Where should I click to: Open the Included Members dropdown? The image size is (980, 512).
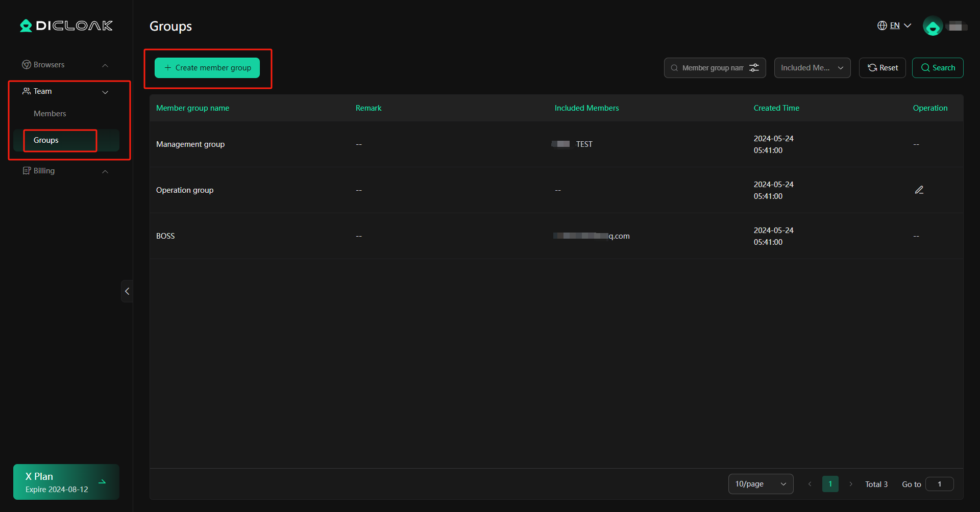[x=812, y=67]
